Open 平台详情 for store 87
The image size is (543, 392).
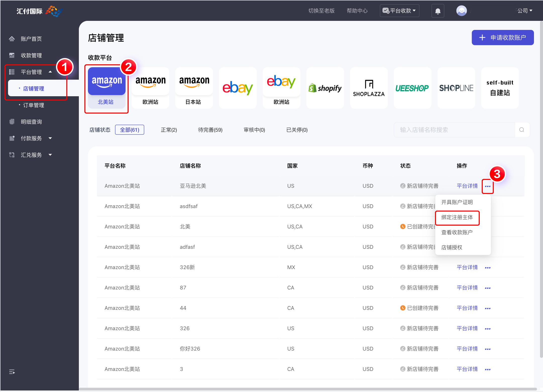pyautogui.click(x=467, y=288)
